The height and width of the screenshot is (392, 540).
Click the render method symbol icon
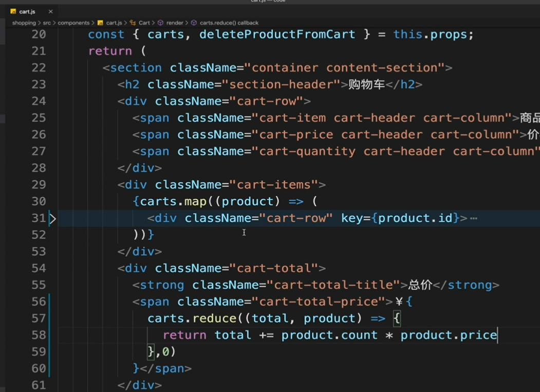click(x=160, y=23)
